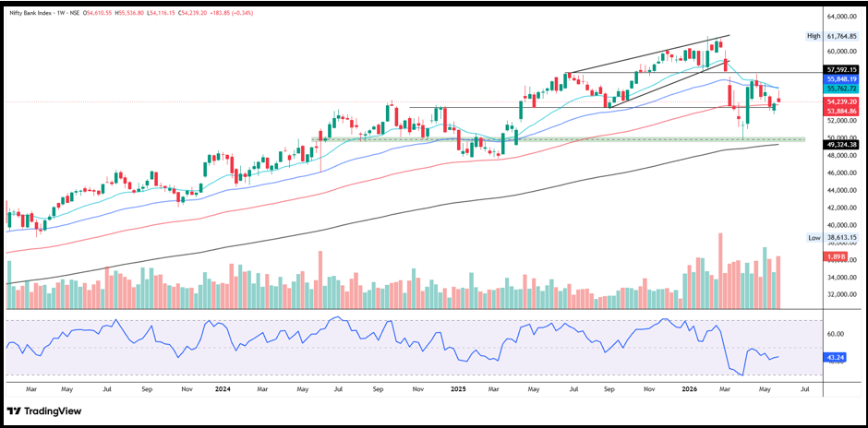Click the 44,000.00 price axis label
The image size is (868, 428).
click(842, 190)
